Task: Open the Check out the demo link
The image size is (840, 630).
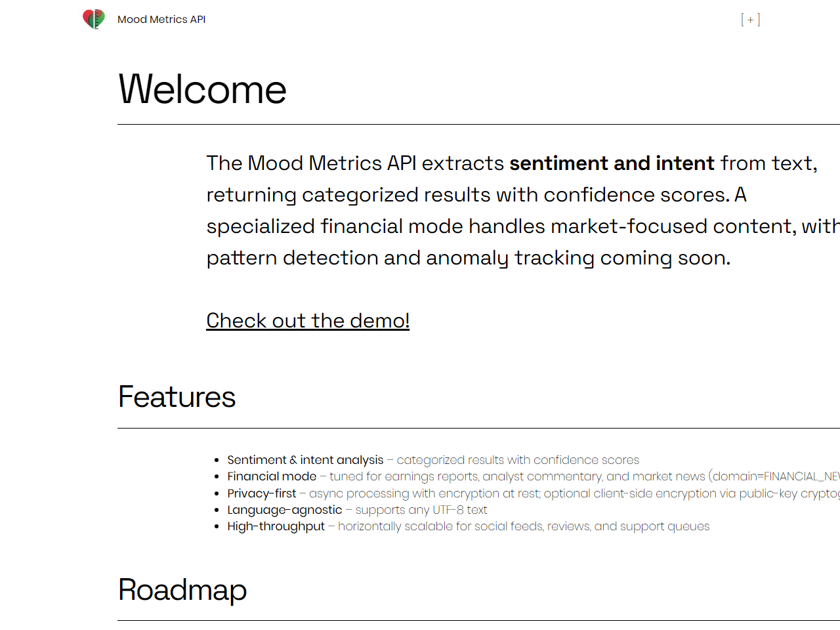Action: (x=308, y=320)
